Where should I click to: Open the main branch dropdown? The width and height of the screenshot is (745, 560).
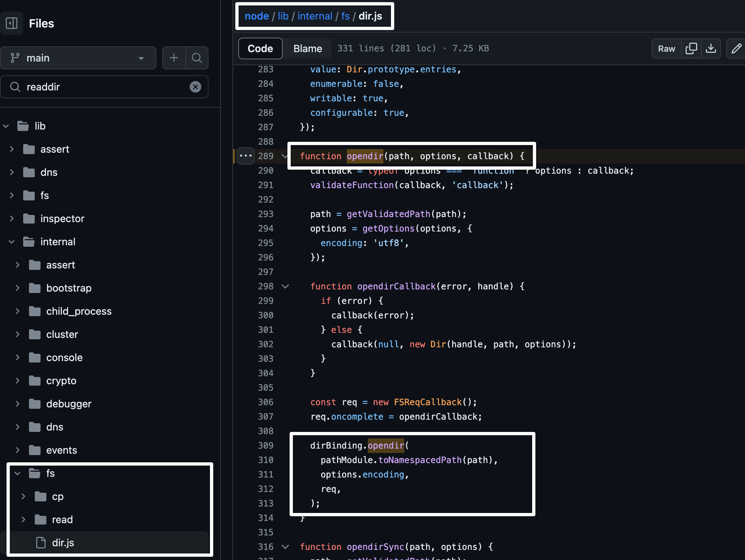click(x=78, y=58)
